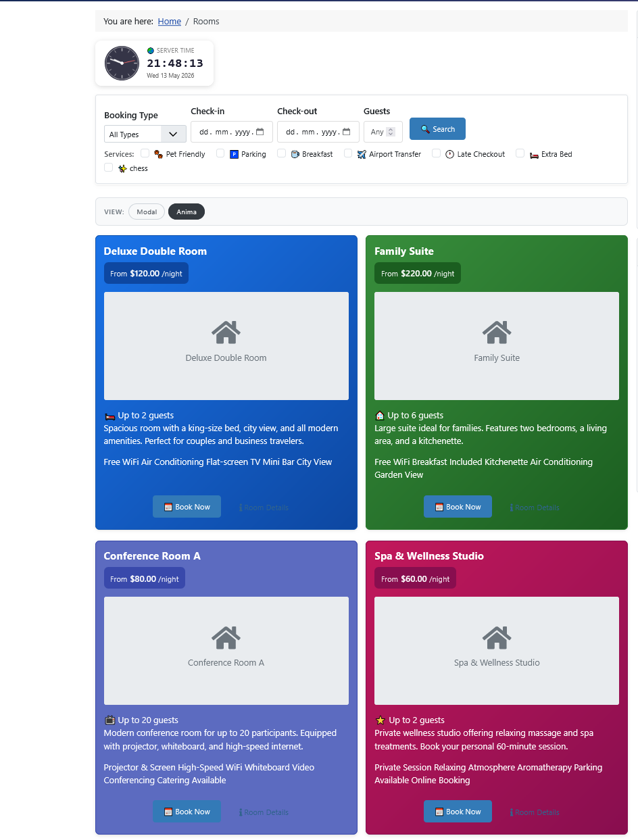The width and height of the screenshot is (638, 840).
Task: Follow the Home breadcrumb link
Action: pyautogui.click(x=170, y=22)
